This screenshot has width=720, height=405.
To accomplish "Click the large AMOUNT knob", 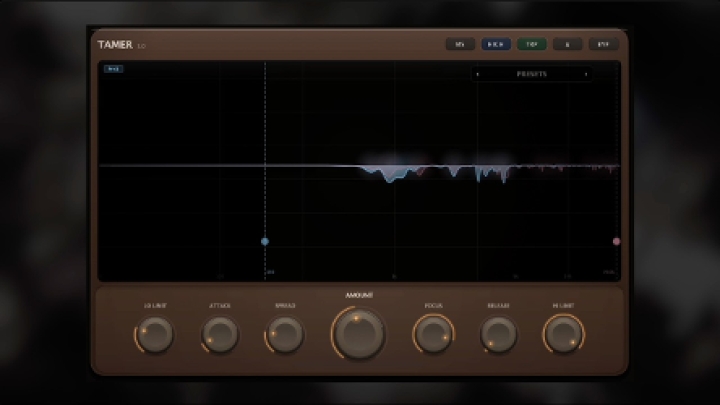I will [x=359, y=334].
